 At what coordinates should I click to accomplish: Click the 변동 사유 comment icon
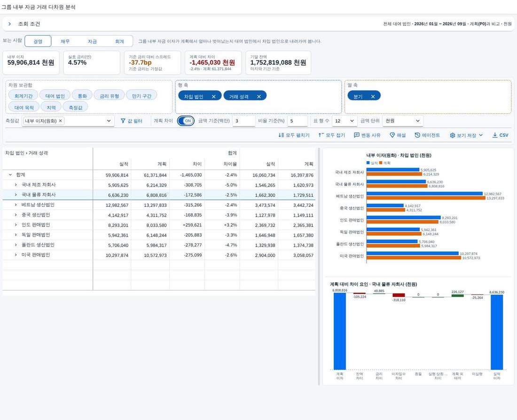pos(356,135)
